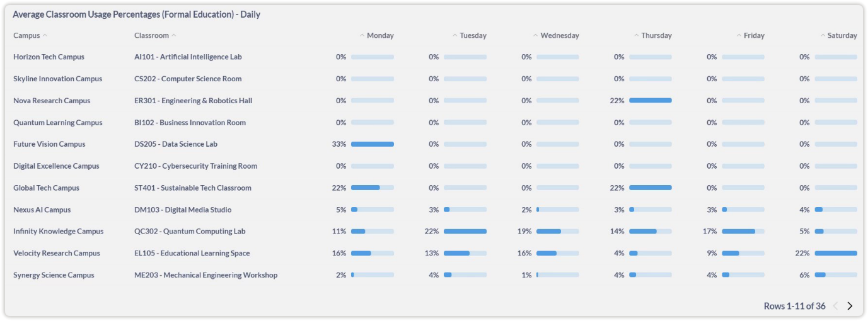Click QC302 - Quantum Computing Lab cell
868x321 pixels.
point(190,232)
